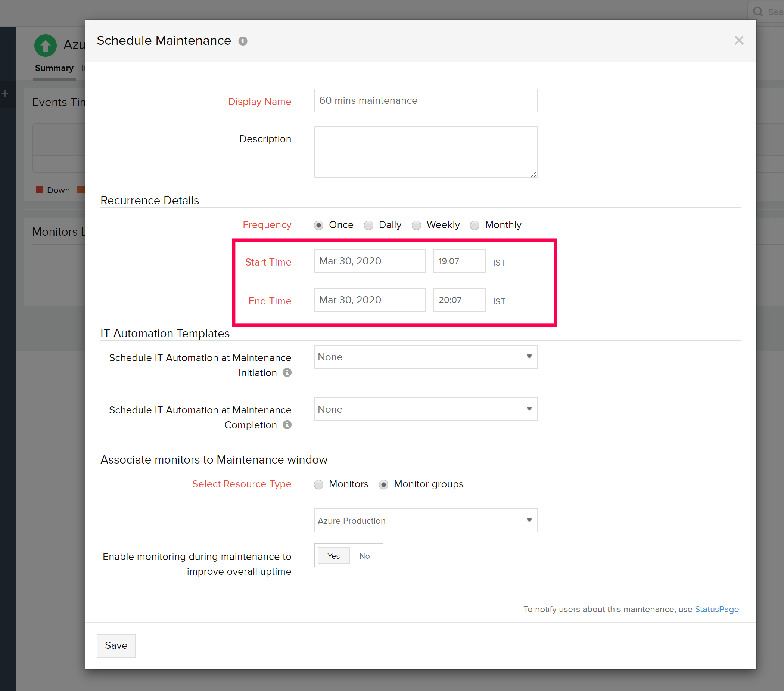Select Monthly frequency radio button
Screen dimensions: 784x691
pyautogui.click(x=475, y=225)
